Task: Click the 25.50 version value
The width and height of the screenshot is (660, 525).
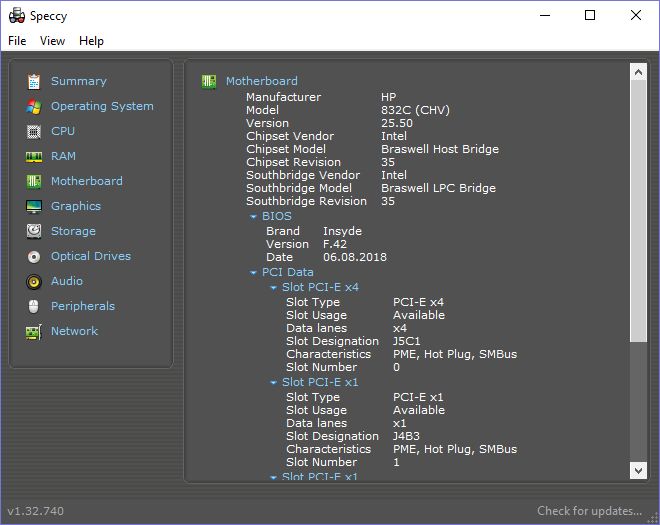Action: (397, 123)
